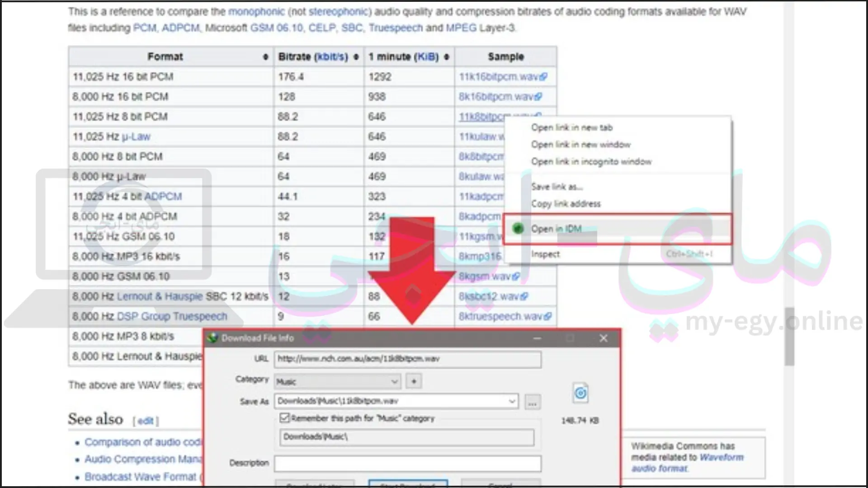The image size is (868, 488).
Task: Click the green IDM icon in context menu
Action: 518,229
